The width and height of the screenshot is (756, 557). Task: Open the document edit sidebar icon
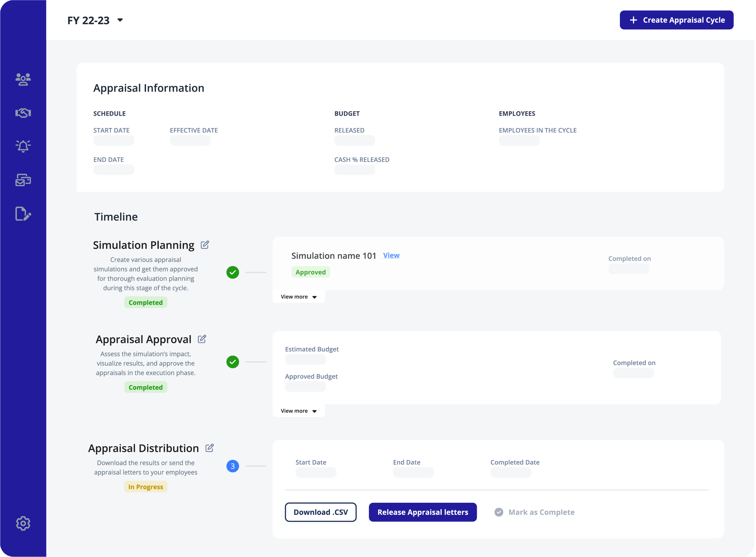23,214
